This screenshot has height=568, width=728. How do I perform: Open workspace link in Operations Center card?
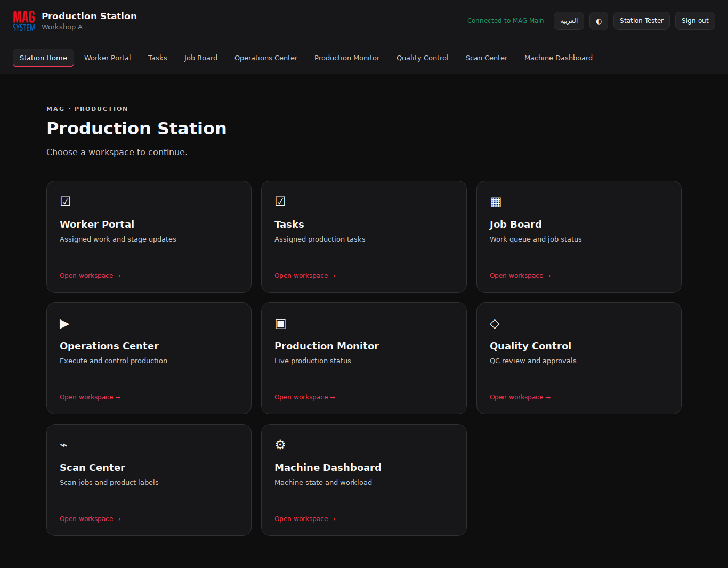[90, 397]
